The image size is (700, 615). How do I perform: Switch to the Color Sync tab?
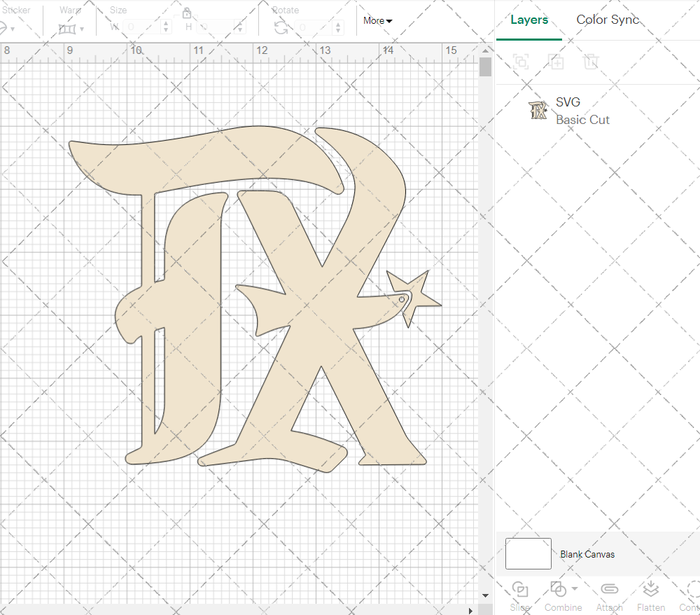tap(608, 20)
